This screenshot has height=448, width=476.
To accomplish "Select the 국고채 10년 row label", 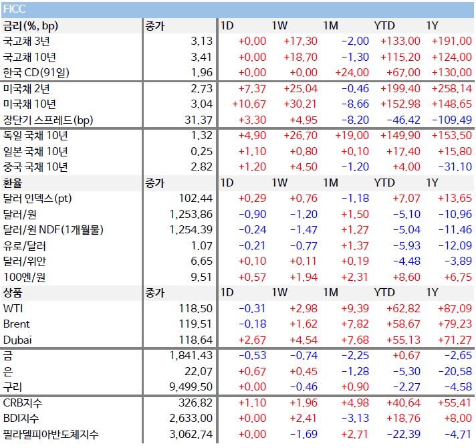I will [29, 57].
